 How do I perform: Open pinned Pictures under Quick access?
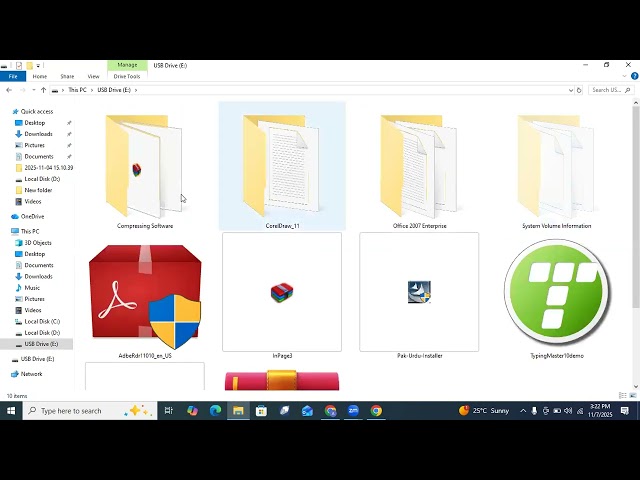coord(35,145)
